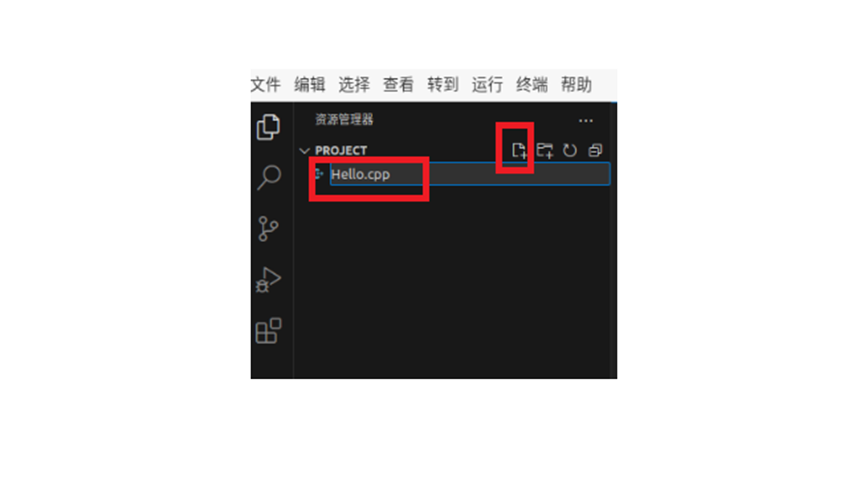This screenshot has height=488, width=868.
Task: Open the Source Control view
Action: [x=268, y=229]
